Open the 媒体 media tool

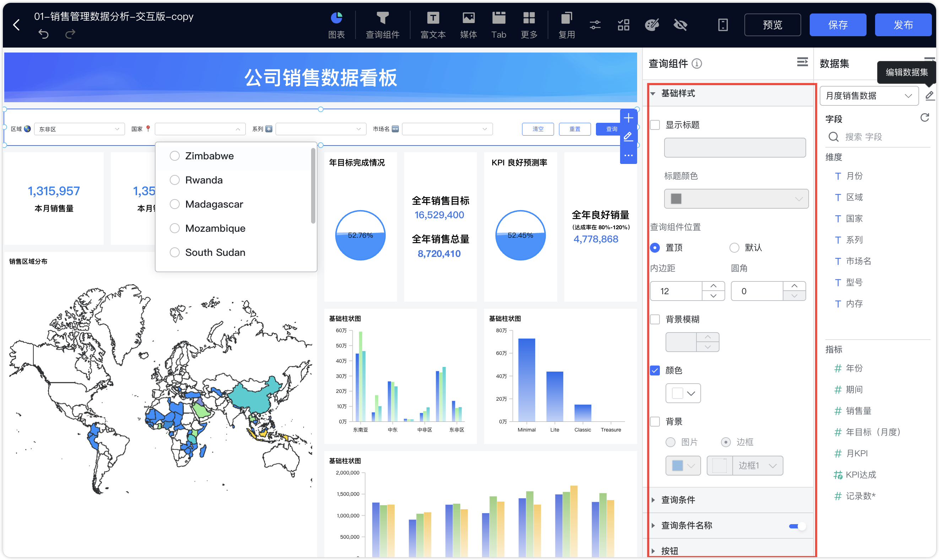pyautogui.click(x=468, y=25)
